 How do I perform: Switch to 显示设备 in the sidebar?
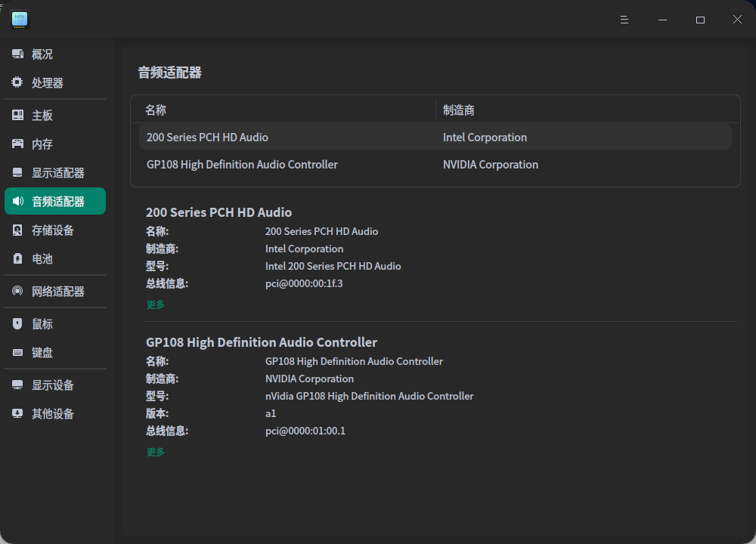[53, 385]
